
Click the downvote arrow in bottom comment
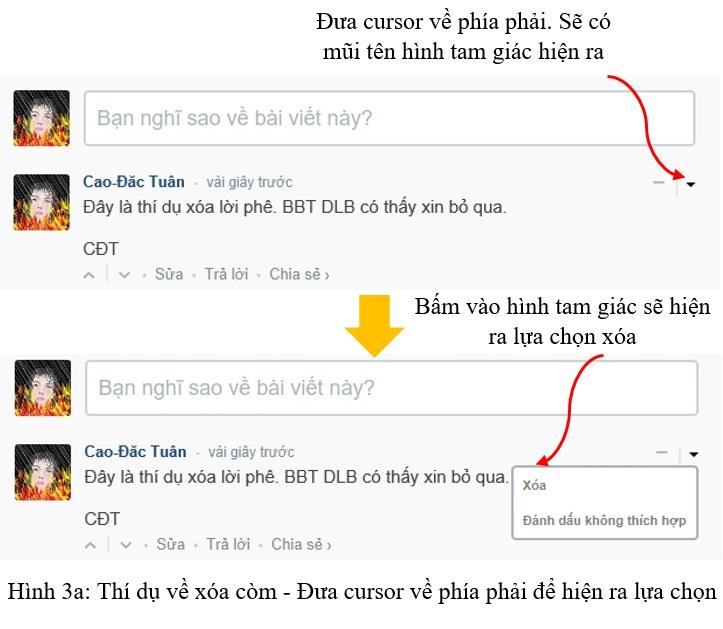[126, 546]
